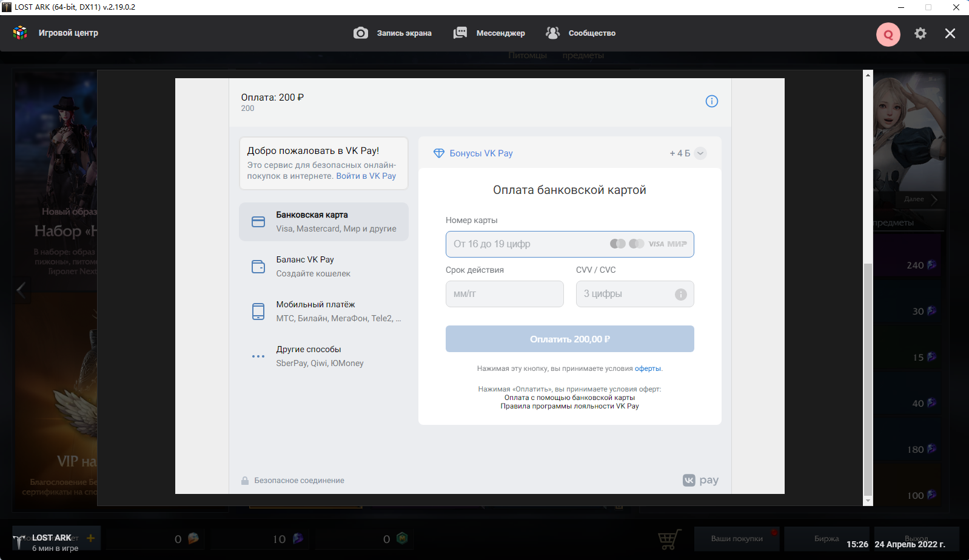
Task: Click the CVV info hint icon
Action: click(x=681, y=295)
